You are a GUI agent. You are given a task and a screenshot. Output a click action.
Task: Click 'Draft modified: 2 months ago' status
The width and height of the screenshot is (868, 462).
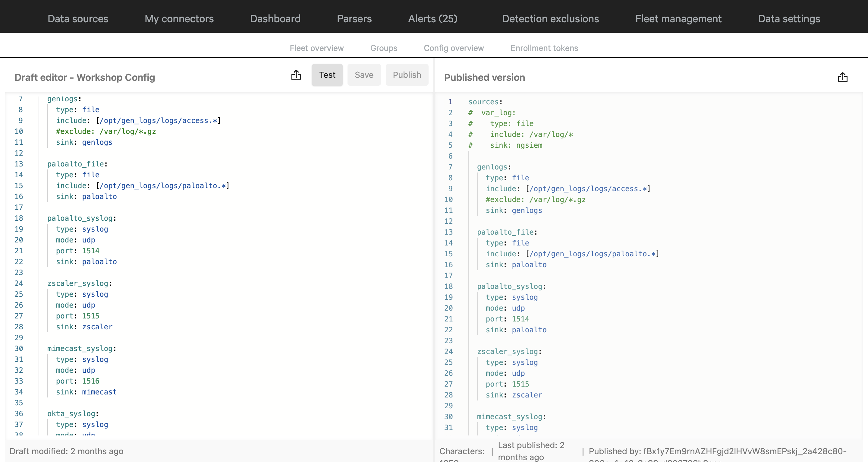[x=66, y=451]
